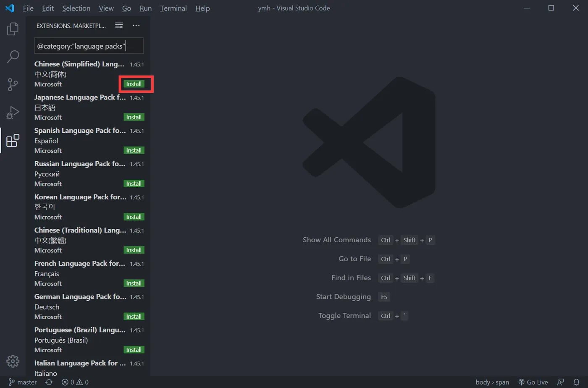
Task: Install the French Language Pack
Action: [134, 283]
